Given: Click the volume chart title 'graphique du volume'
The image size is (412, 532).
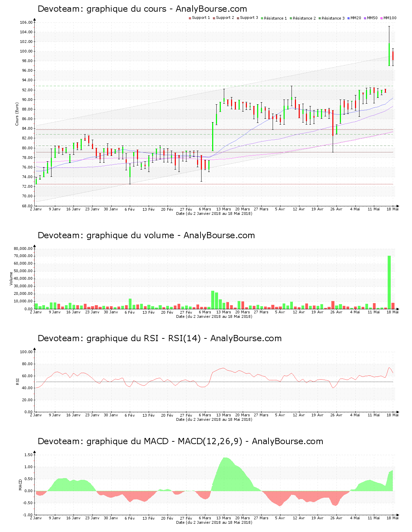Looking at the screenshot, I should (x=146, y=235).
